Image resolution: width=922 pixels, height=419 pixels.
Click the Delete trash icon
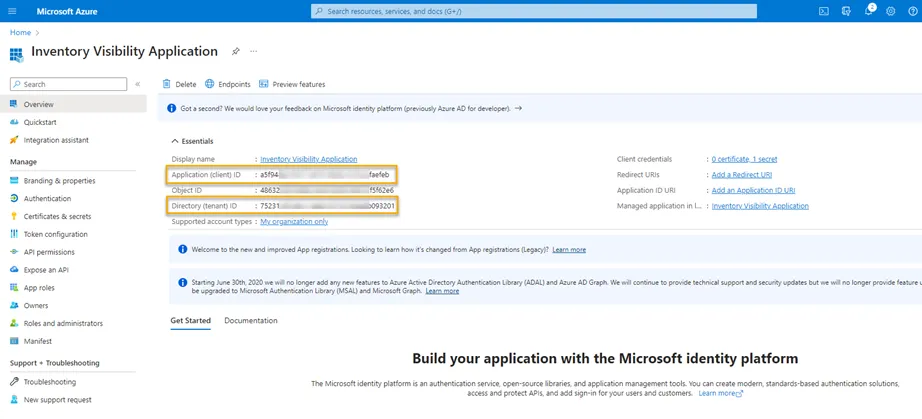[166, 84]
